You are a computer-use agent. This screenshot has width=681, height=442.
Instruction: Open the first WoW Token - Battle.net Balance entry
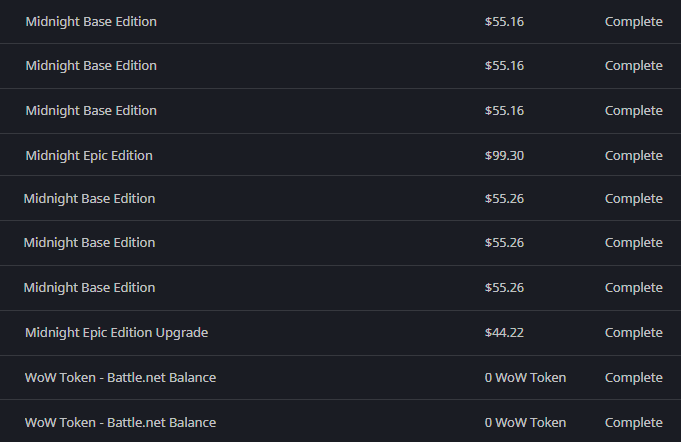pyautogui.click(x=120, y=378)
